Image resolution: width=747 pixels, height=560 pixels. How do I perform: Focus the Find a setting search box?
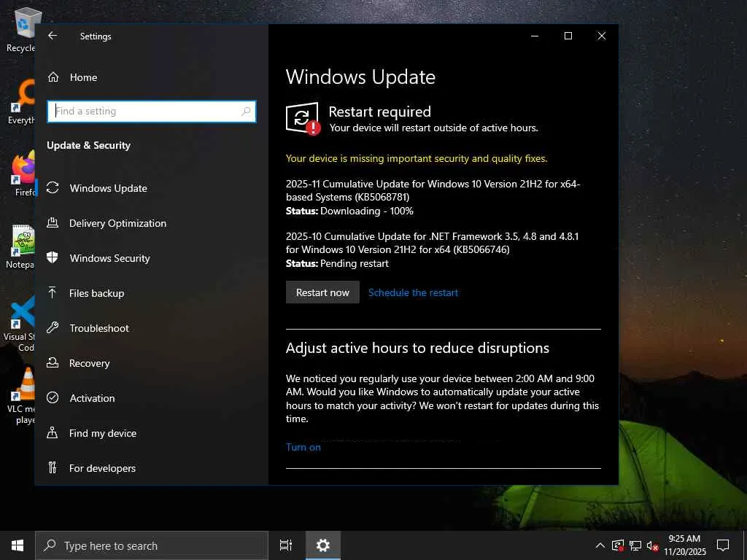tap(152, 112)
